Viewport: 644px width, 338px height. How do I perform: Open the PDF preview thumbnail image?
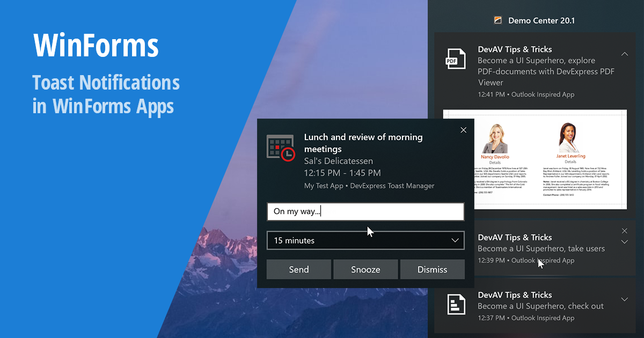click(535, 159)
